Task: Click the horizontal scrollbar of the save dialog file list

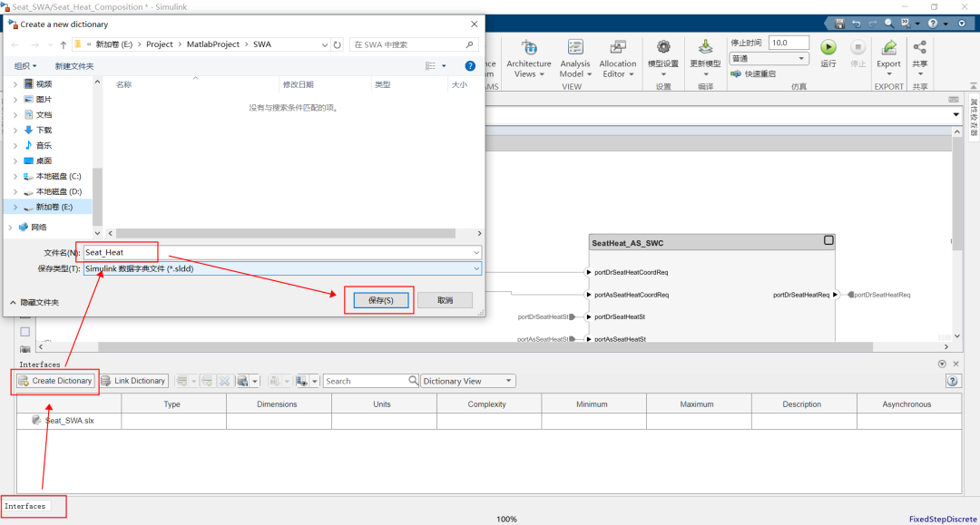Action: [286, 233]
